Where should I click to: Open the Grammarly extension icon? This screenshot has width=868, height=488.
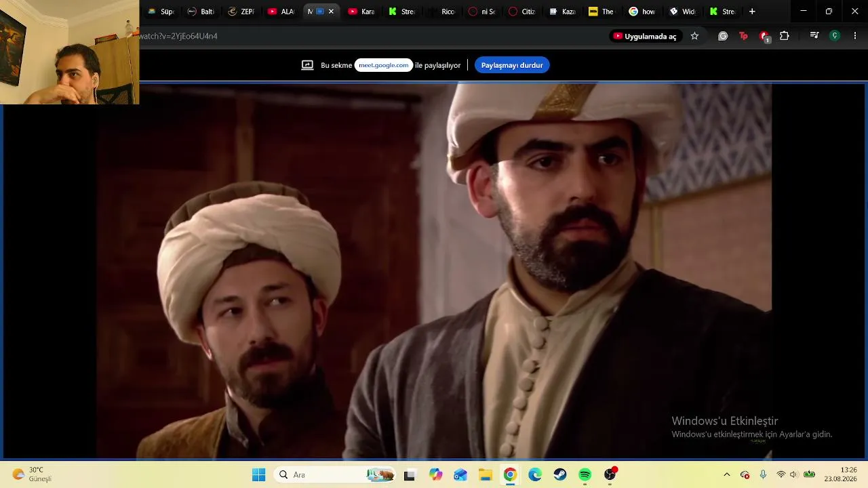click(723, 36)
